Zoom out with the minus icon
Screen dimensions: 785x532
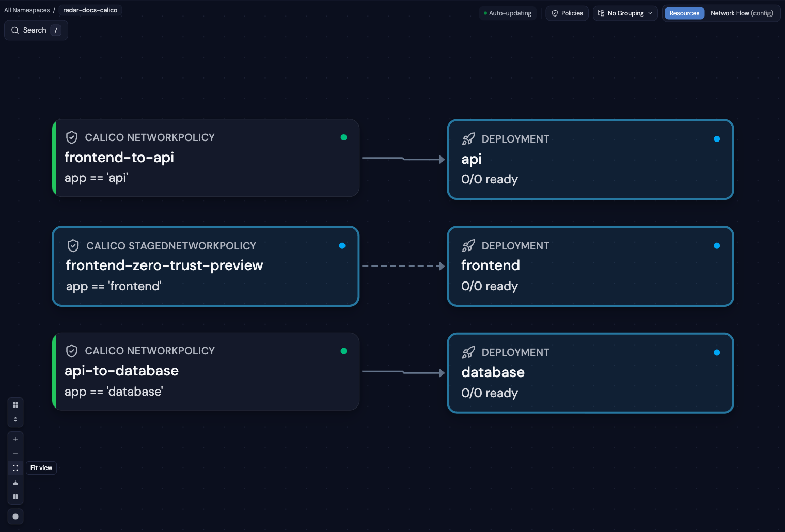[15, 453]
